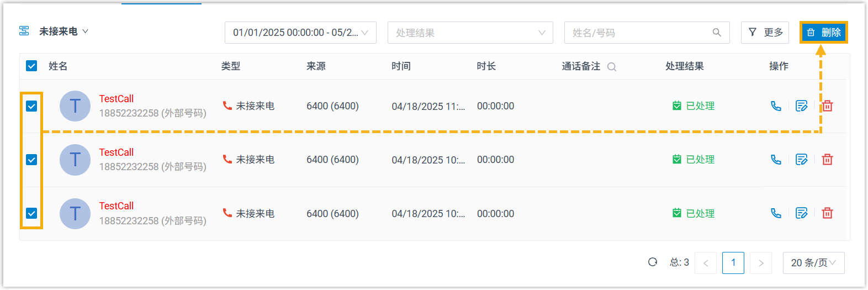Click the red trash icon in first row
The height and width of the screenshot is (290, 868).
(x=827, y=106)
